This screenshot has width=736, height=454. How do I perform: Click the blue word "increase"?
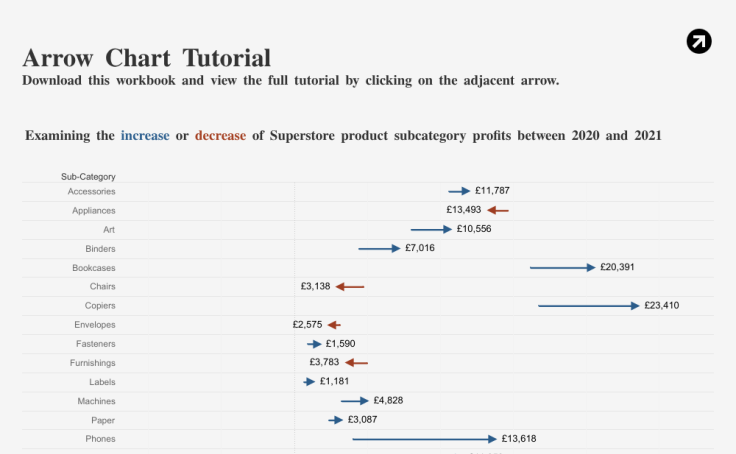coord(145,135)
